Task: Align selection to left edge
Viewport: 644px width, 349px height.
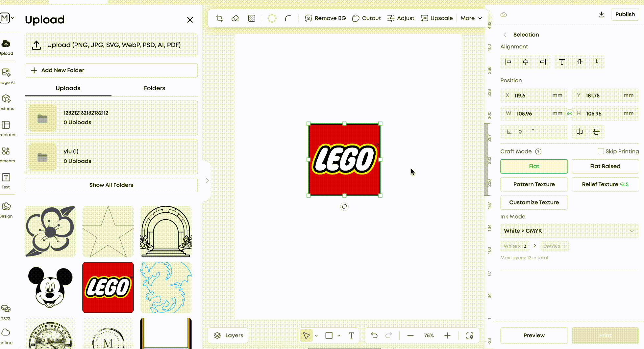Action: tap(508, 62)
